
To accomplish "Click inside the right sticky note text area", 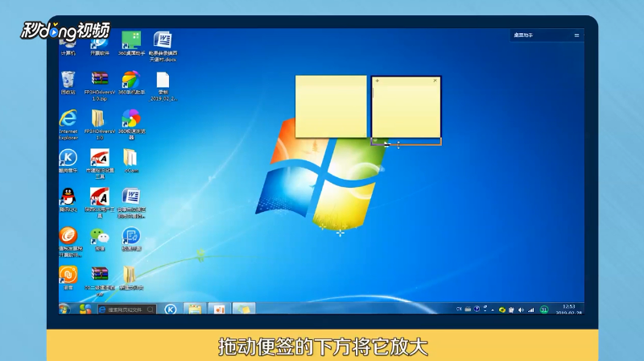I will click(x=407, y=111).
